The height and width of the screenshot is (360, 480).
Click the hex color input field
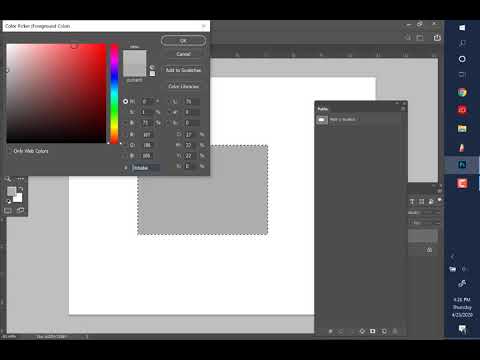pos(146,168)
